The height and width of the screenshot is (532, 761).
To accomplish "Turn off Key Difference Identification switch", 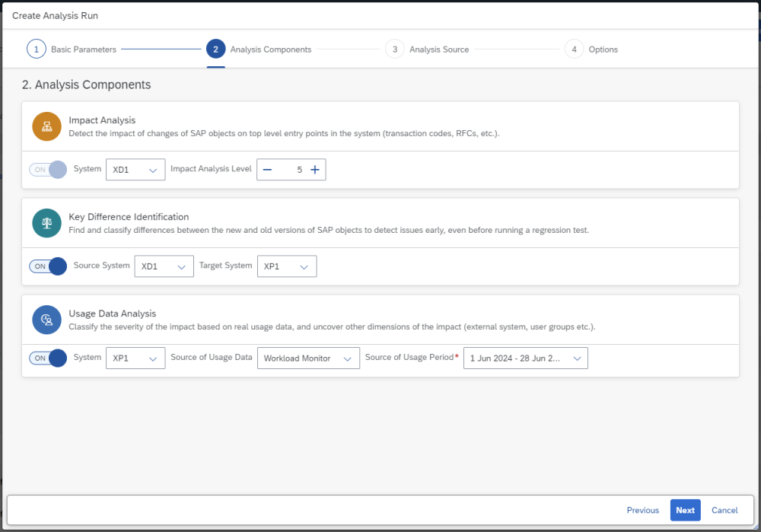I will (x=48, y=266).
